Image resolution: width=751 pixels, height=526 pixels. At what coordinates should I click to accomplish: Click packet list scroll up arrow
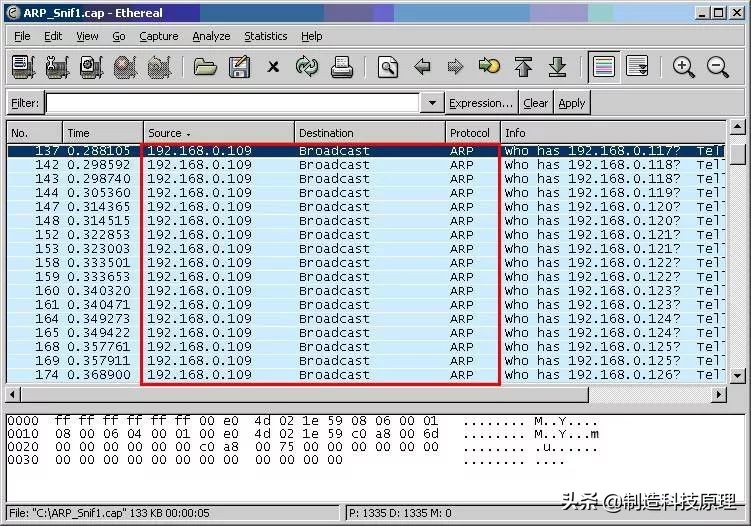737,127
